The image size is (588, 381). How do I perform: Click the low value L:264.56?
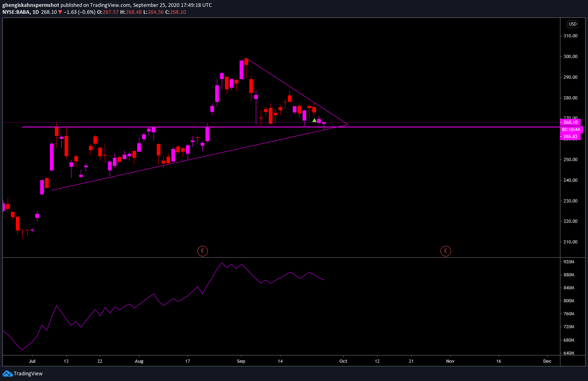tap(153, 12)
